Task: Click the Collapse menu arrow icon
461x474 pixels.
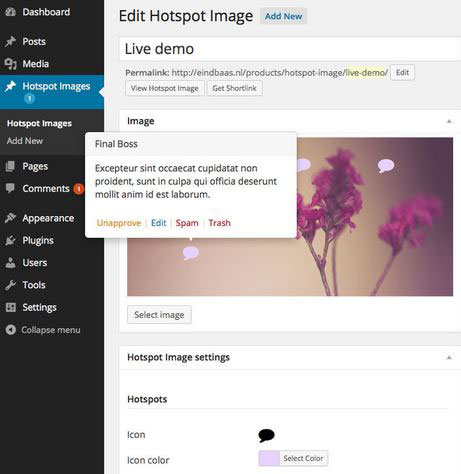Action: [x=11, y=330]
